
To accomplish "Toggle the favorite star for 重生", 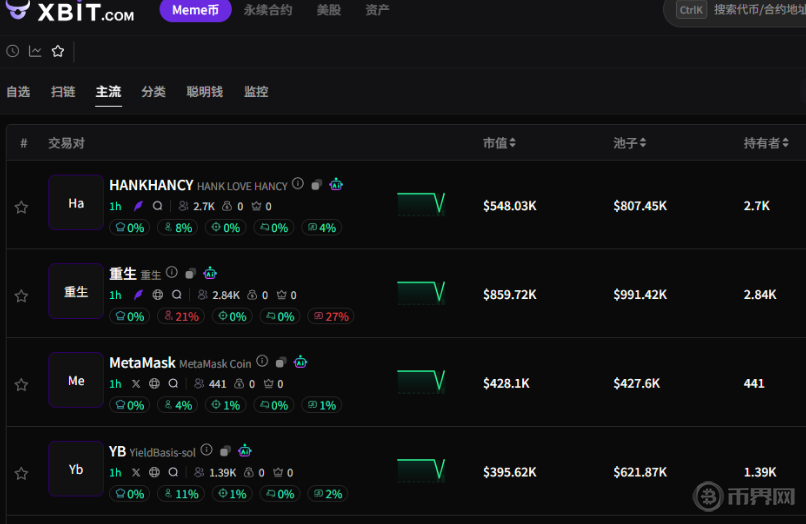I will (21, 296).
